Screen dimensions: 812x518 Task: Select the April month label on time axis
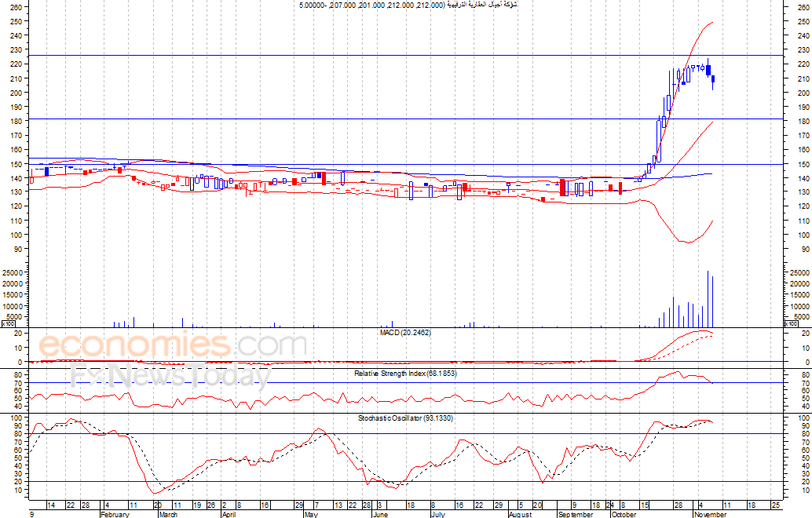229,514
